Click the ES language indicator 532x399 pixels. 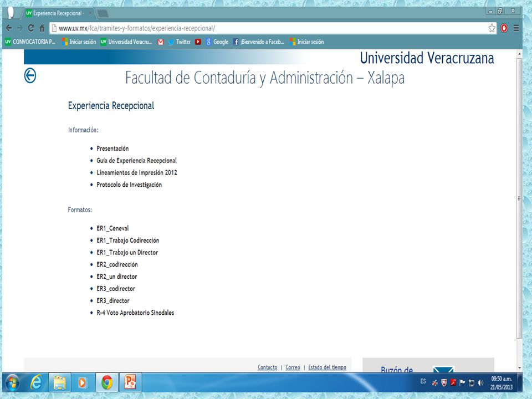423,381
